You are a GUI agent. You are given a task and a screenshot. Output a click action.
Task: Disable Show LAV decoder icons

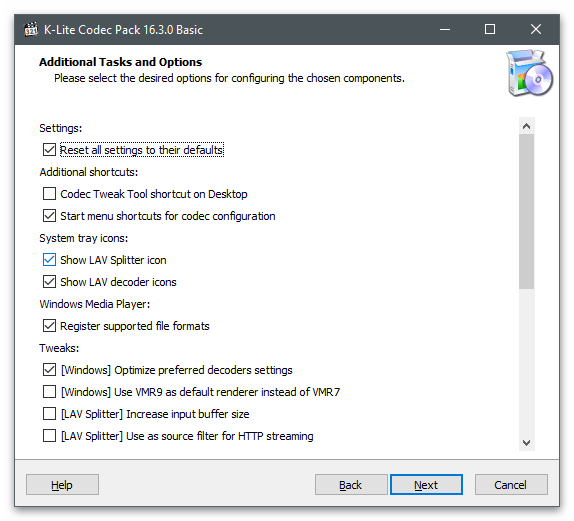pyautogui.click(x=49, y=282)
